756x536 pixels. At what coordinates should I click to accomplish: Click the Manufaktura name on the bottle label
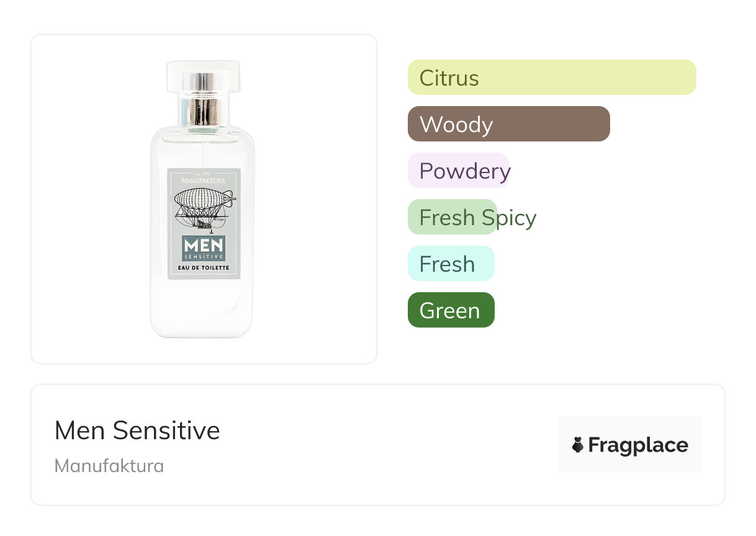(204, 180)
